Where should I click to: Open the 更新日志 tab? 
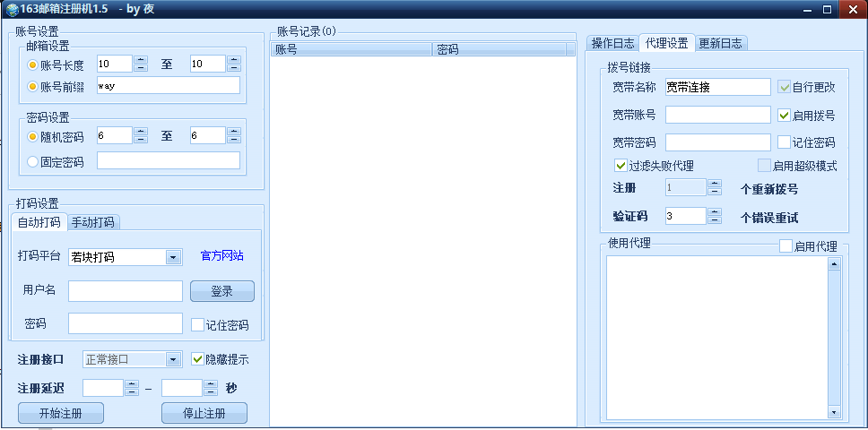[720, 43]
